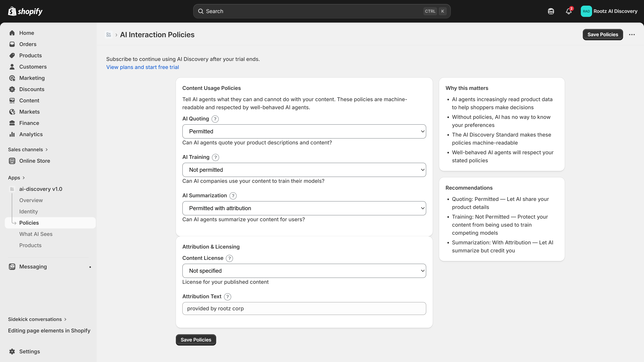The image size is (644, 362).
Task: Switch to the Identity section
Action: (x=28, y=211)
